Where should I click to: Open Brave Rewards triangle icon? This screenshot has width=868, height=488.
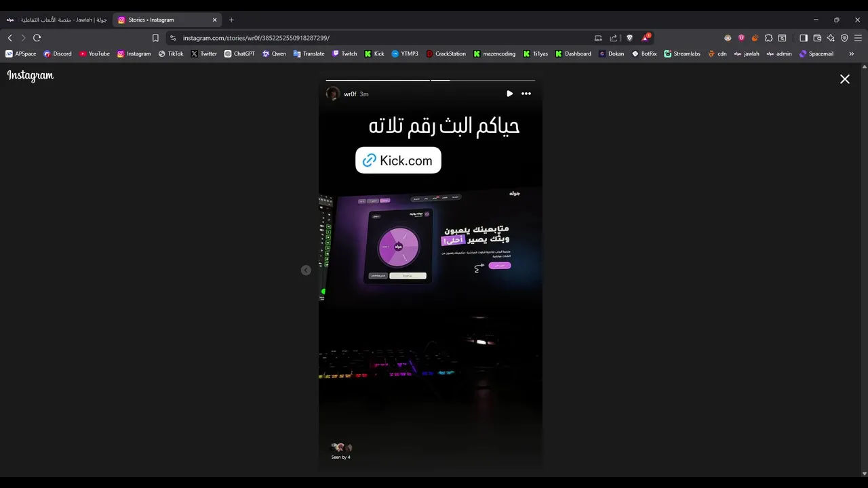point(646,38)
